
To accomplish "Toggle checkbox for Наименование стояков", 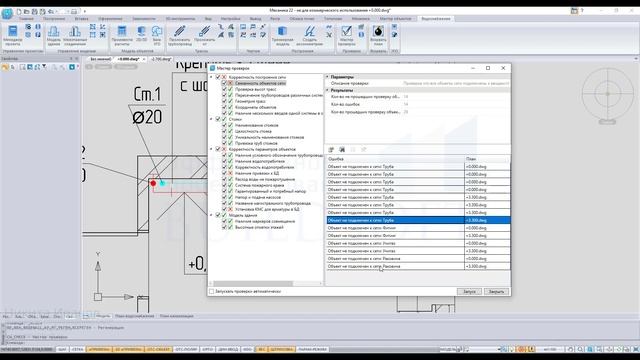I will (224, 125).
